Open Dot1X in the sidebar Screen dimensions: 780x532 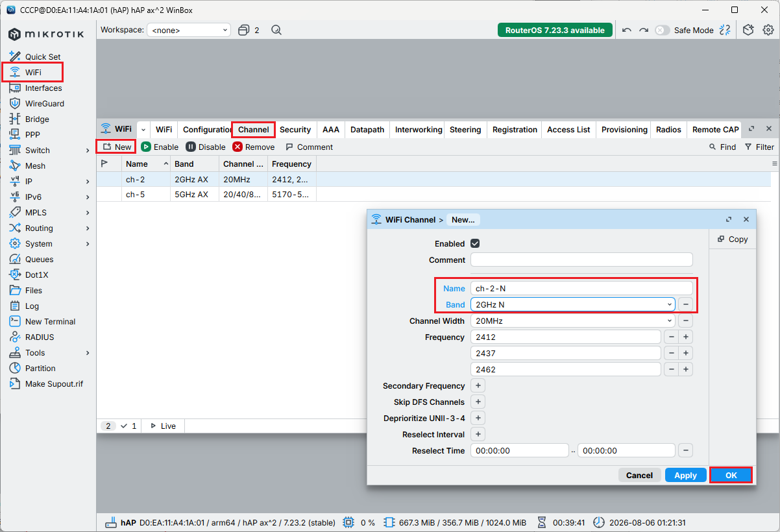point(29,274)
